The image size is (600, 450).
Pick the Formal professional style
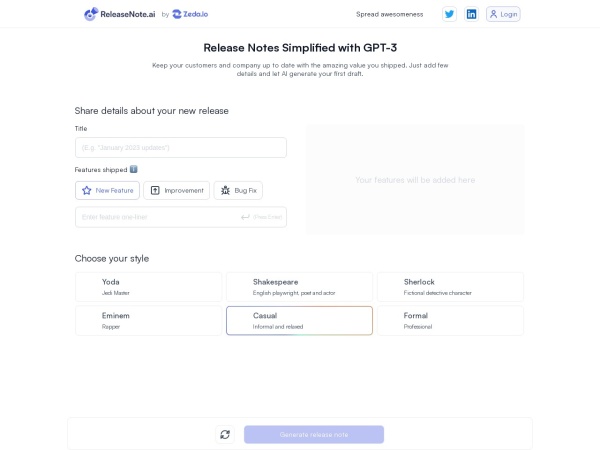pyautogui.click(x=450, y=320)
